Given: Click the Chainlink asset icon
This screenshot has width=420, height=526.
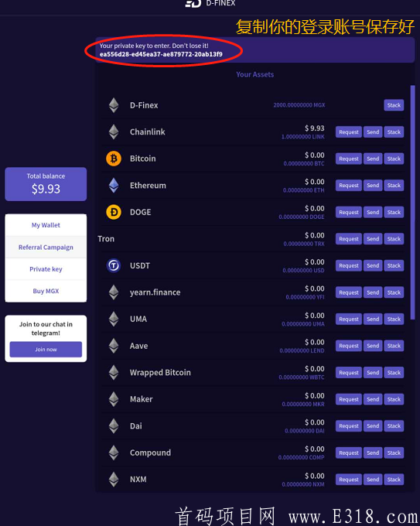Looking at the screenshot, I should (114, 131).
